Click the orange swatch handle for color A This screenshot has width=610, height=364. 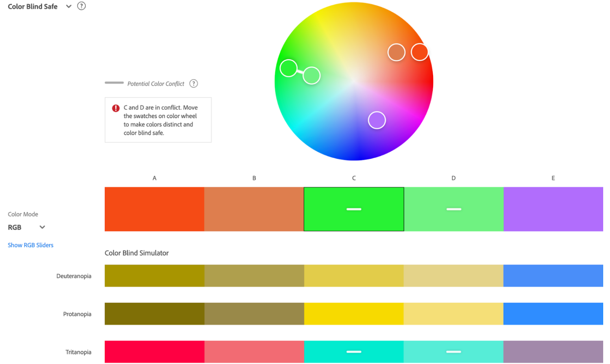click(x=419, y=52)
